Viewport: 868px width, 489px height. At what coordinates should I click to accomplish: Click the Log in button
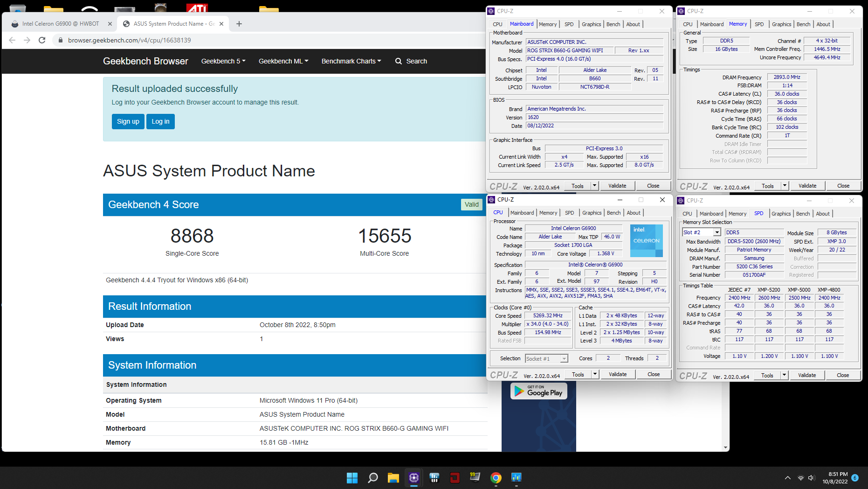click(160, 121)
